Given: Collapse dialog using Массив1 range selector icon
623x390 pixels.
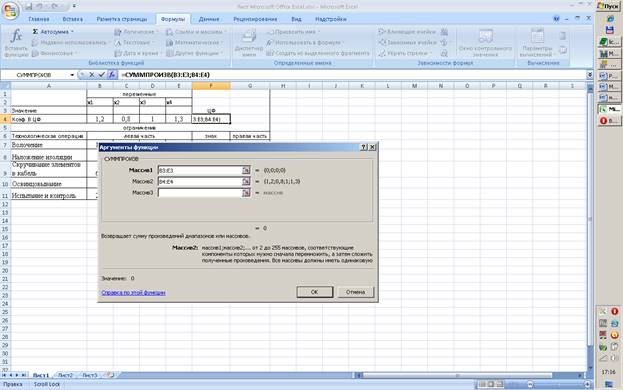Looking at the screenshot, I should [246, 170].
